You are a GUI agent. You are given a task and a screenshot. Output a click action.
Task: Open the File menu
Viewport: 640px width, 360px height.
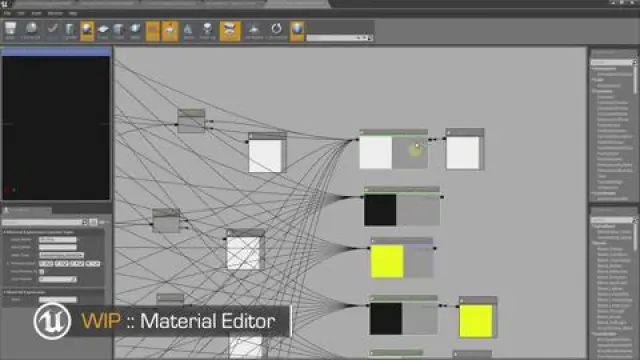click(x=7, y=13)
